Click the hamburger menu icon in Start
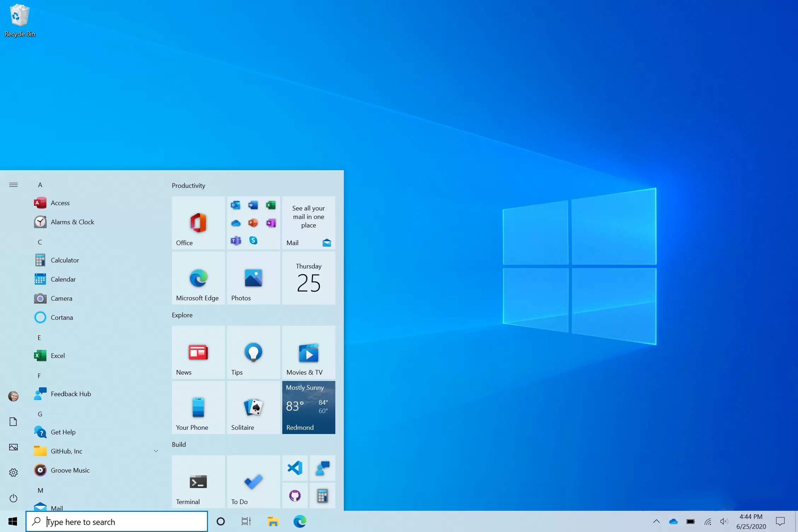 click(13, 185)
